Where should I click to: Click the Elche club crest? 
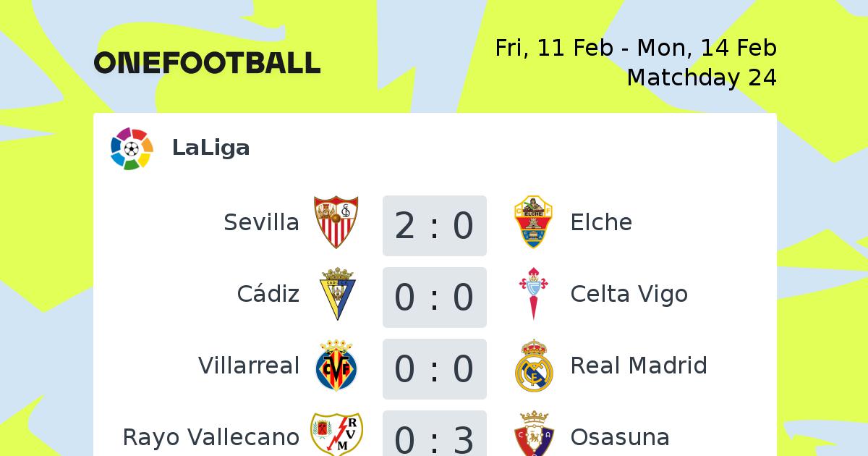pos(533,222)
